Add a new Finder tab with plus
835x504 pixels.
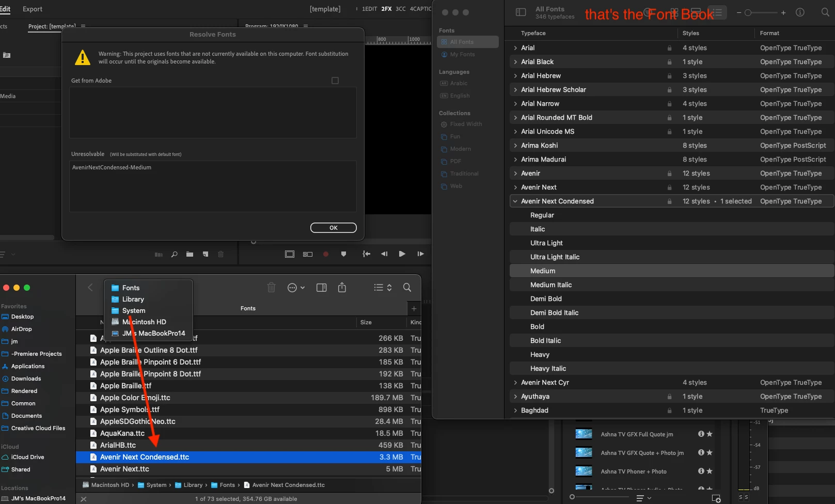point(414,309)
